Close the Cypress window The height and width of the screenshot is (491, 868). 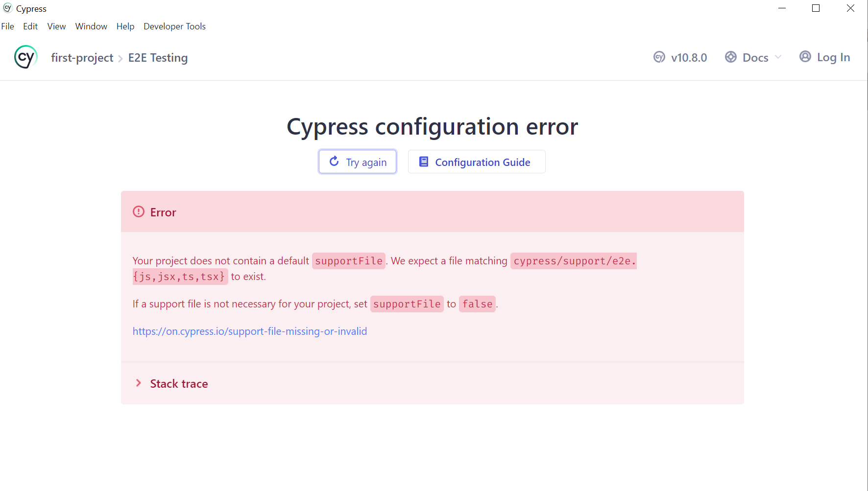point(850,8)
